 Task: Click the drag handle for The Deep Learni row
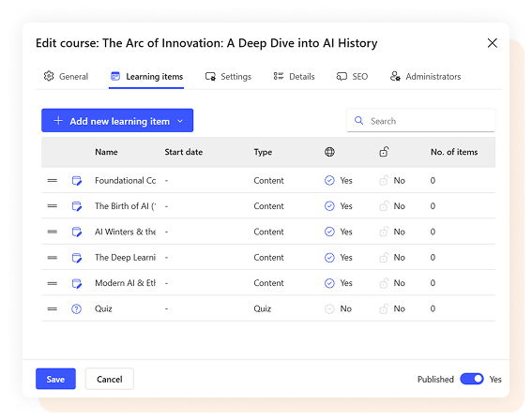[53, 258]
